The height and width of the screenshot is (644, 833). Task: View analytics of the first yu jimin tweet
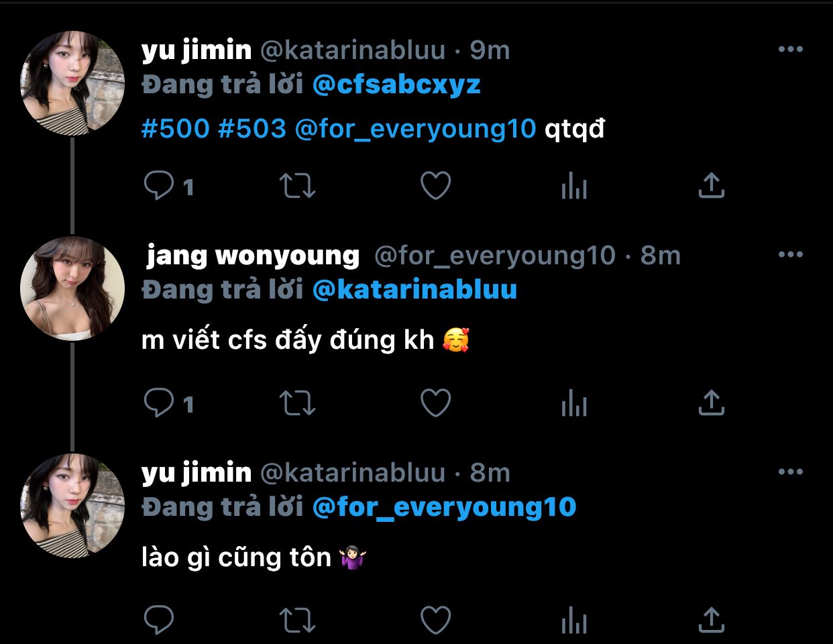pyautogui.click(x=574, y=186)
